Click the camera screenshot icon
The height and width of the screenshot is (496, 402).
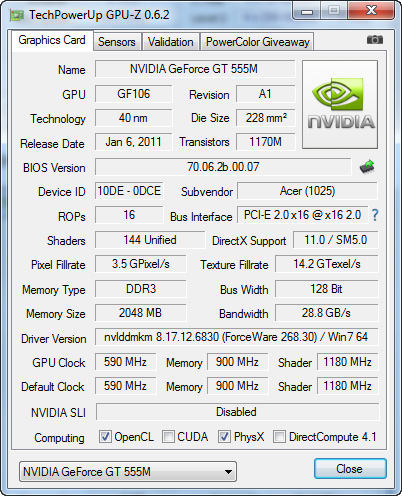tap(375, 40)
